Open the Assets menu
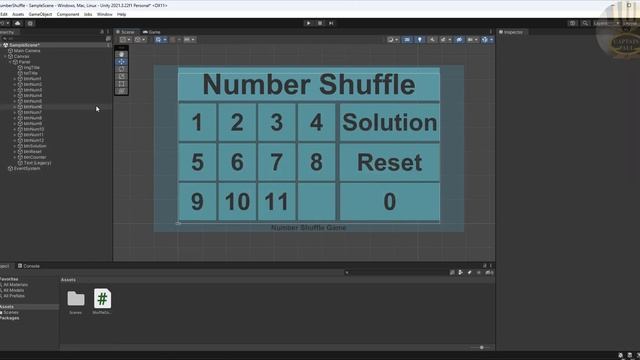The width and height of the screenshot is (640, 360). (x=18, y=14)
